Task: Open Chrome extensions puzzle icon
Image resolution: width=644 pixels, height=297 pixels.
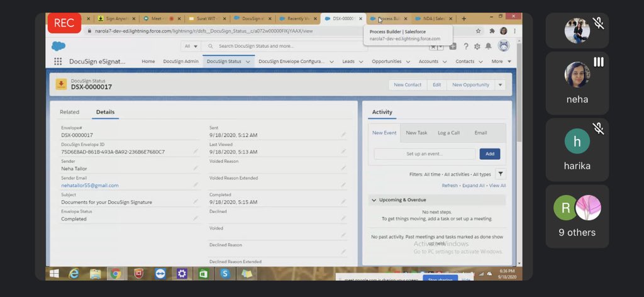Action: coord(492,31)
